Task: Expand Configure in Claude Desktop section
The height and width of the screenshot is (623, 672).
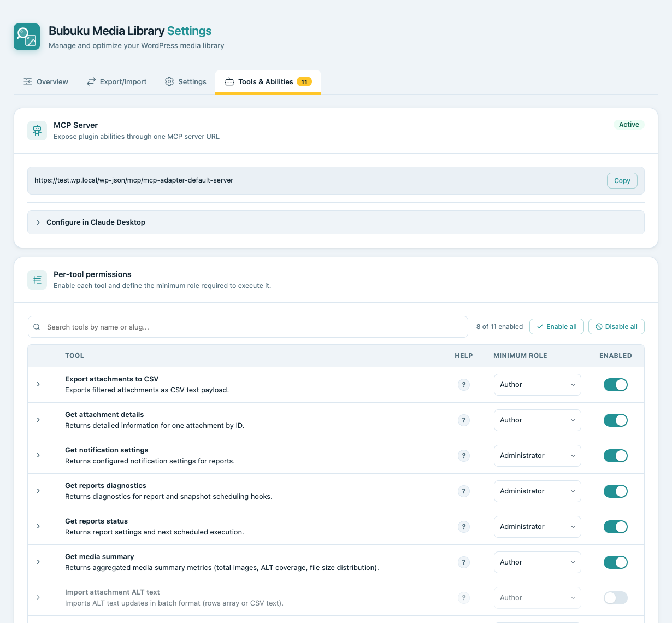Action: click(336, 222)
